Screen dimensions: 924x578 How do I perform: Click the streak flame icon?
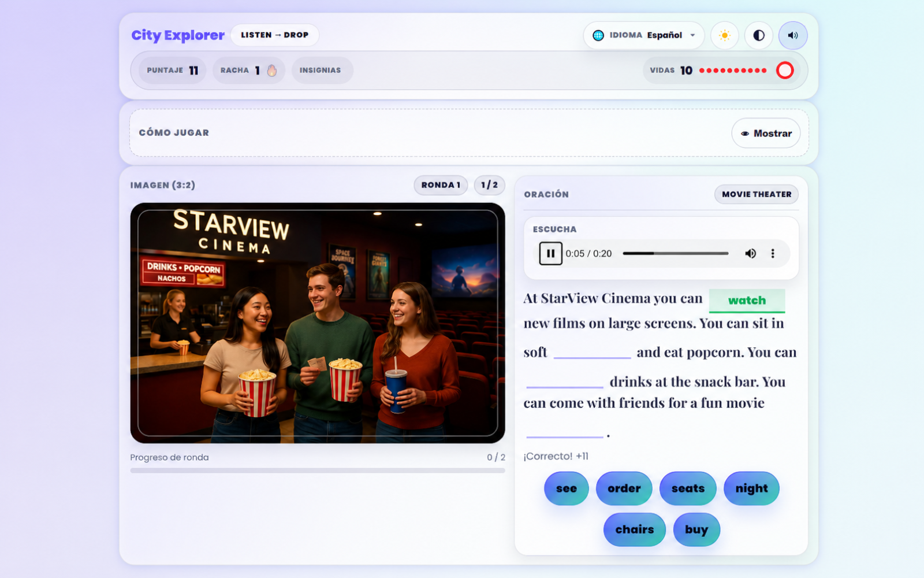pyautogui.click(x=272, y=71)
